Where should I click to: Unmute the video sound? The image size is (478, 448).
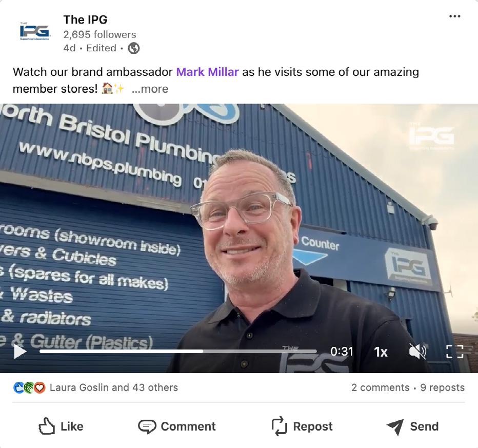pos(417,352)
